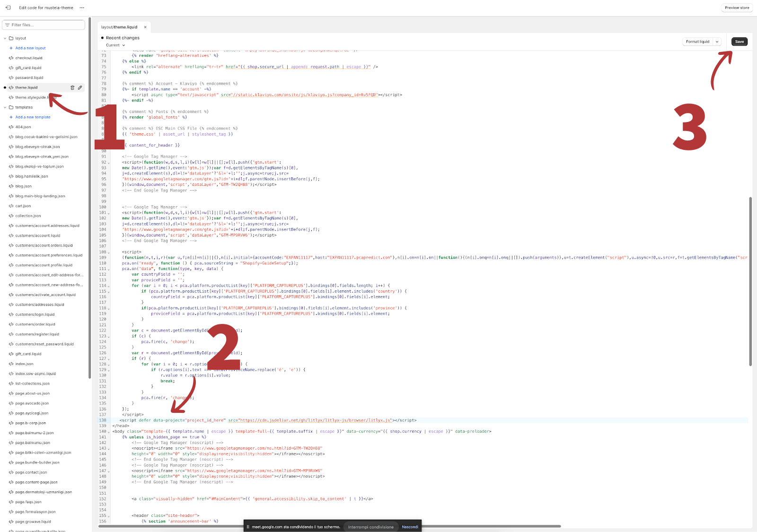This screenshot has height=532, width=757.
Task: Close the layout/theme.liquid tab
Action: (145, 27)
